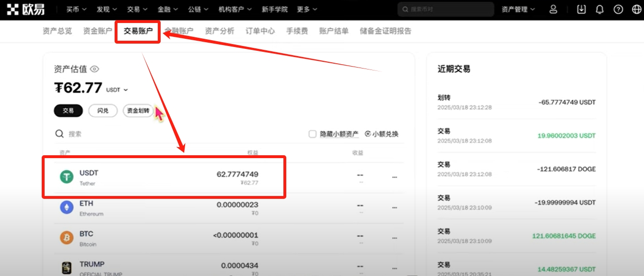Click the 资金划转 button
The height and width of the screenshot is (276, 644).
pos(138,111)
